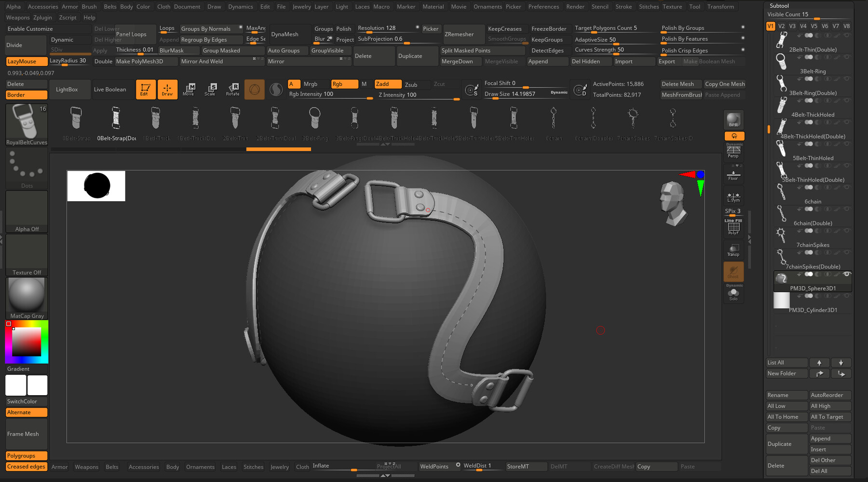This screenshot has width=868, height=482.
Task: Toggle the Polygroups switch
Action: (27, 455)
